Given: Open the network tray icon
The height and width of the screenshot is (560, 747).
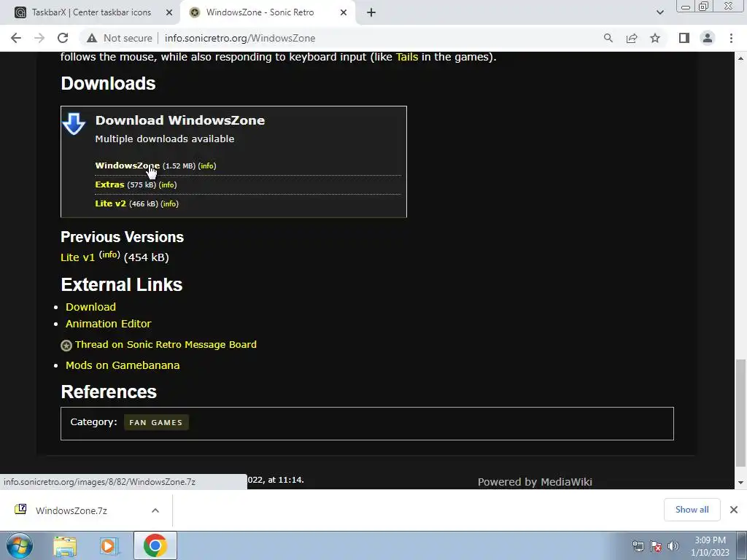Looking at the screenshot, I should tap(638, 545).
